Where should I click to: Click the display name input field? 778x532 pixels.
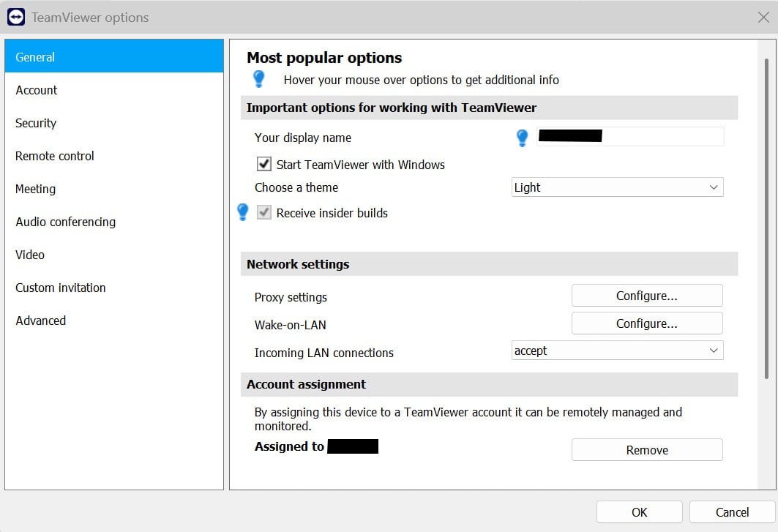630,136
